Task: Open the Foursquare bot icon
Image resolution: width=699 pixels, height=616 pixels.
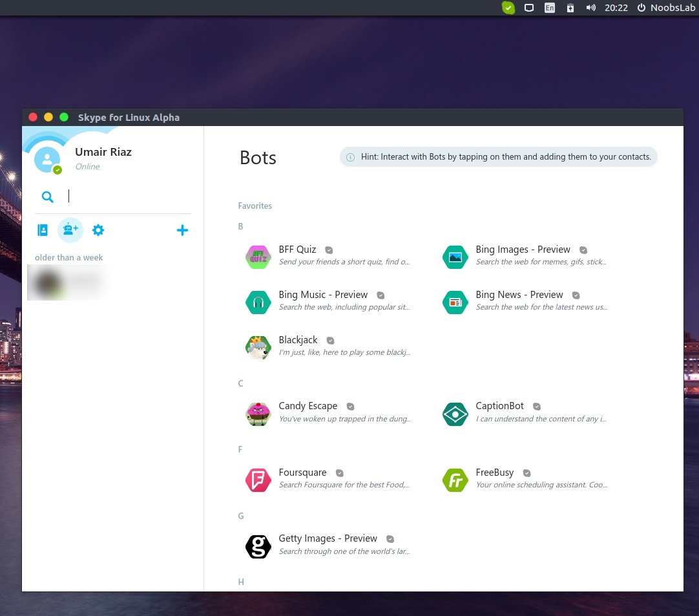Action: click(x=258, y=480)
